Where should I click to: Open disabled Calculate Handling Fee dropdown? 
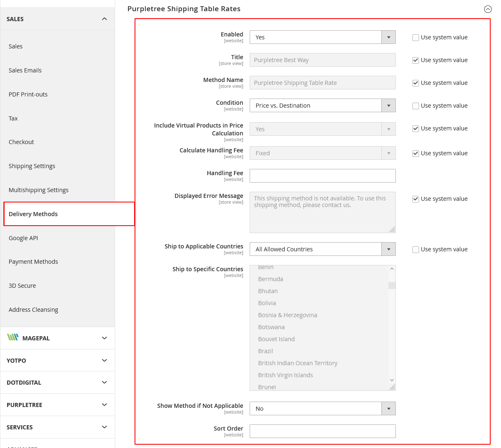323,153
